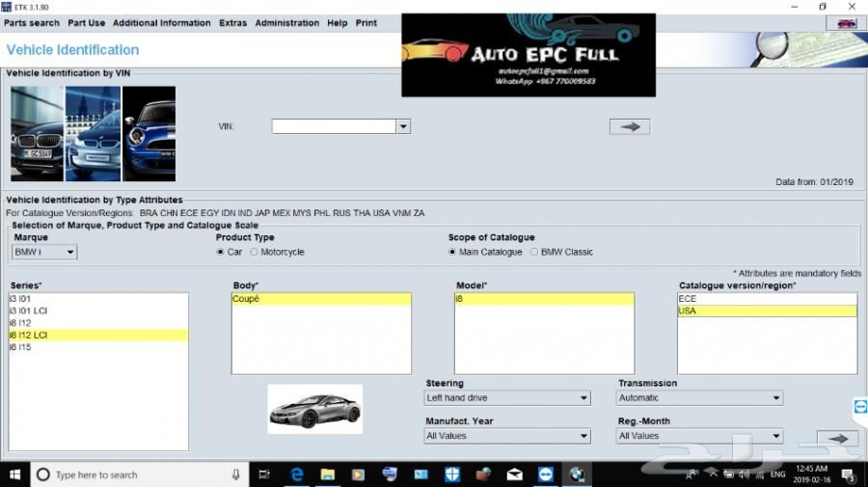This screenshot has height=487, width=868.
Task: Click the volume speaker tray icon
Action: pos(744,474)
